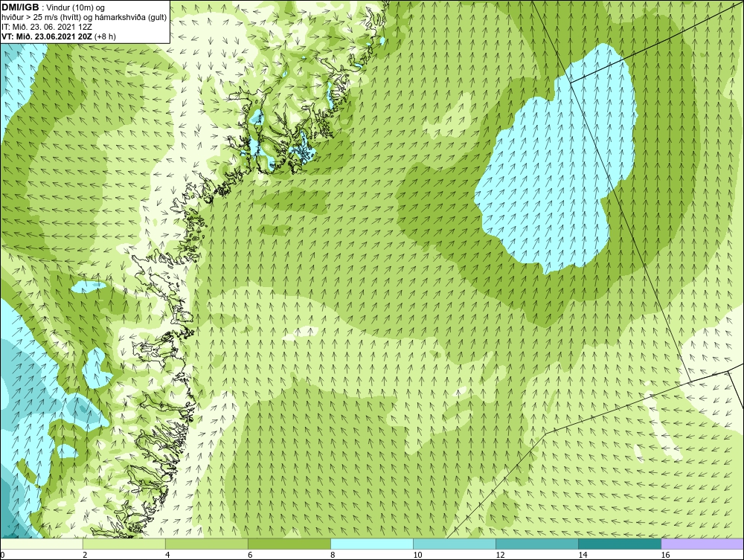Click the 10-12 m/s turquoise swatch
744x560 pixels.
[455, 544]
